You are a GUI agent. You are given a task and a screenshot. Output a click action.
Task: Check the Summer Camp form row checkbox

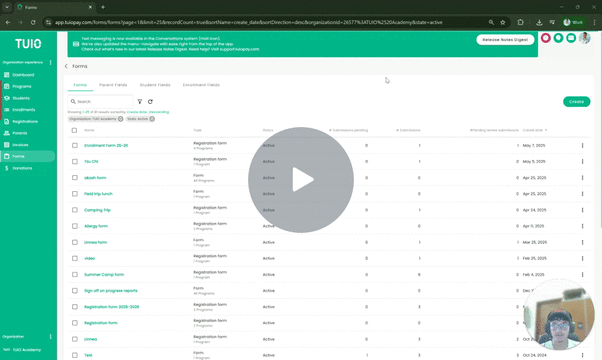74,274
